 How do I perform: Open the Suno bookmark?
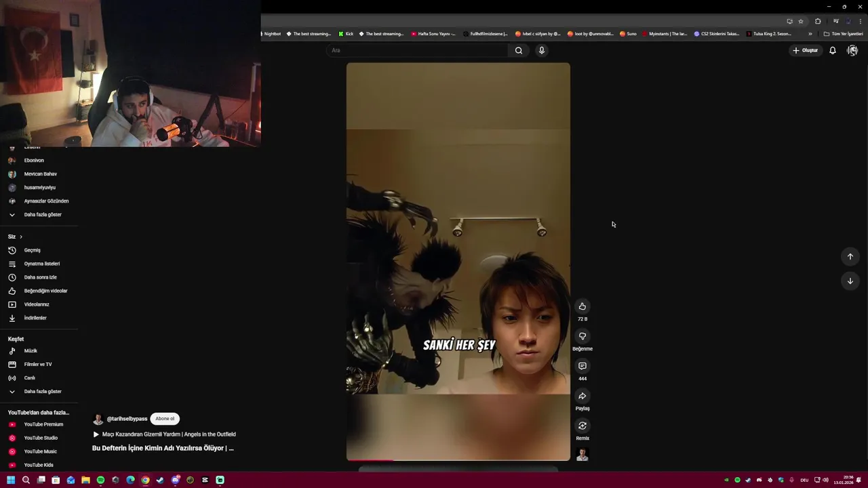[x=628, y=34]
